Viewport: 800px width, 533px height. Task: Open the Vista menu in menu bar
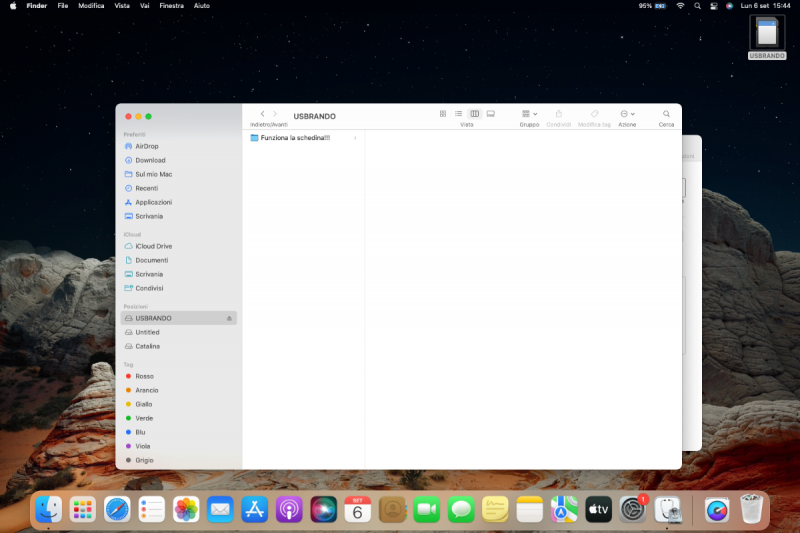tap(122, 5)
